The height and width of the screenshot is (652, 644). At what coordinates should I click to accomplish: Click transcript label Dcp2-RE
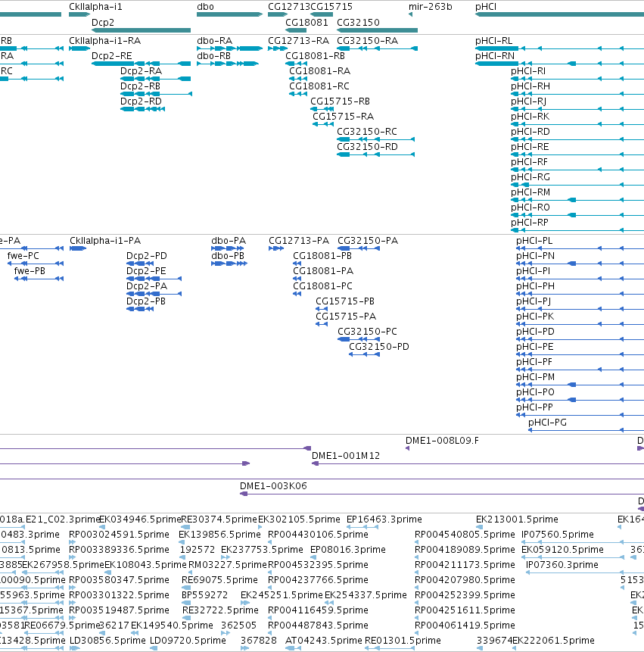(x=112, y=56)
